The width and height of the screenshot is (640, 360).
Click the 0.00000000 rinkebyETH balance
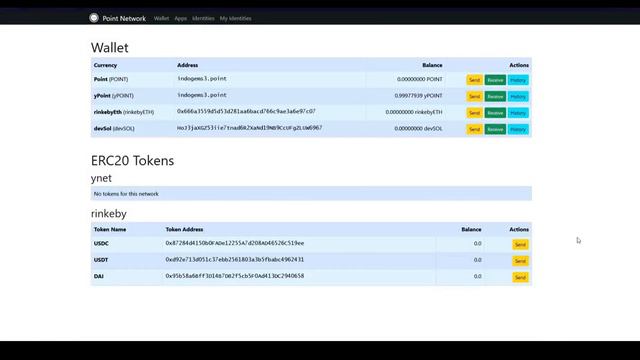414,112
